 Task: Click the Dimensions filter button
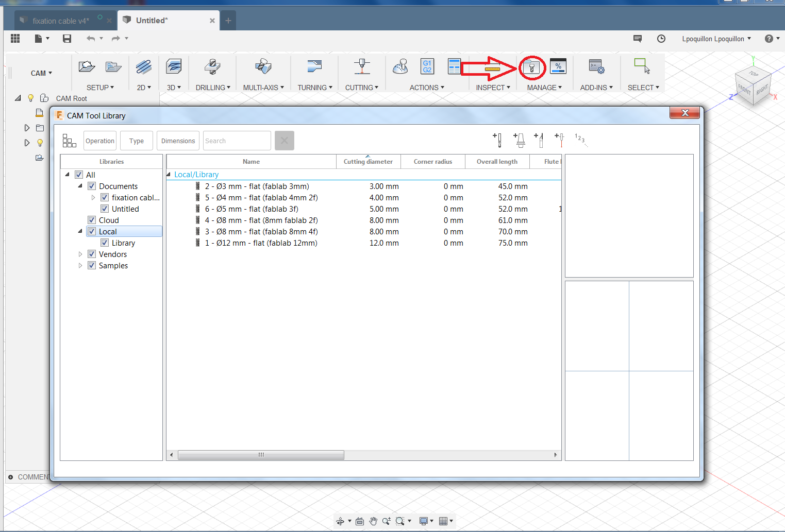(178, 141)
